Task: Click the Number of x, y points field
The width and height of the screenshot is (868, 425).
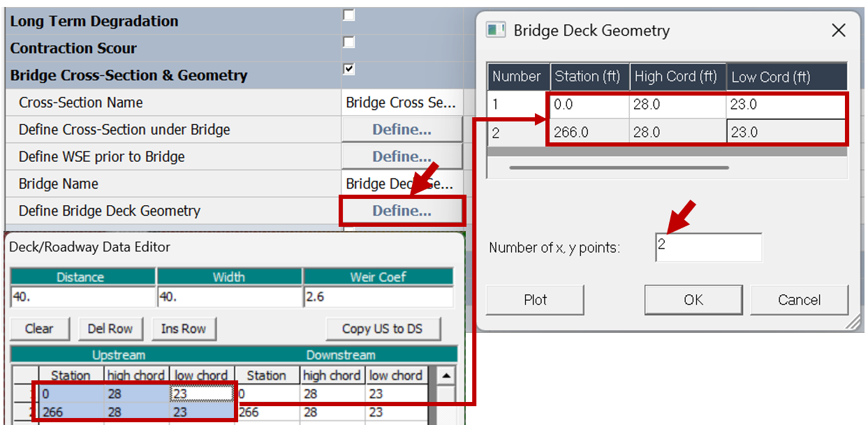Action: coord(708,248)
